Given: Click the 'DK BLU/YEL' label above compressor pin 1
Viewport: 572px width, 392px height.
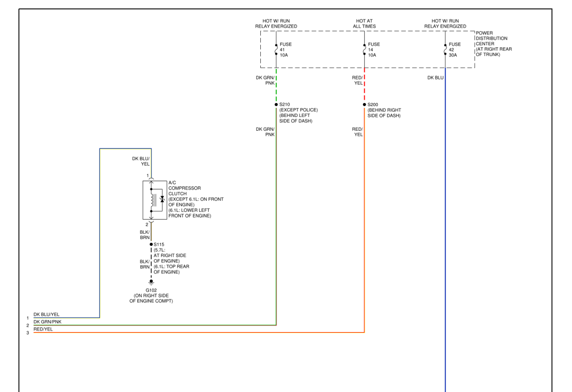Looking at the screenshot, I should coord(141,161).
